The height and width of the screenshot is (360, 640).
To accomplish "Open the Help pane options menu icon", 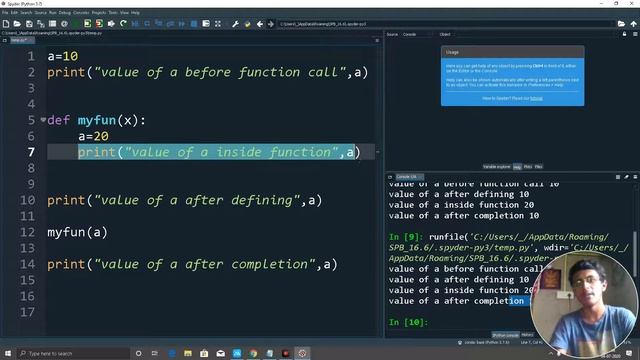I will pos(635,34).
